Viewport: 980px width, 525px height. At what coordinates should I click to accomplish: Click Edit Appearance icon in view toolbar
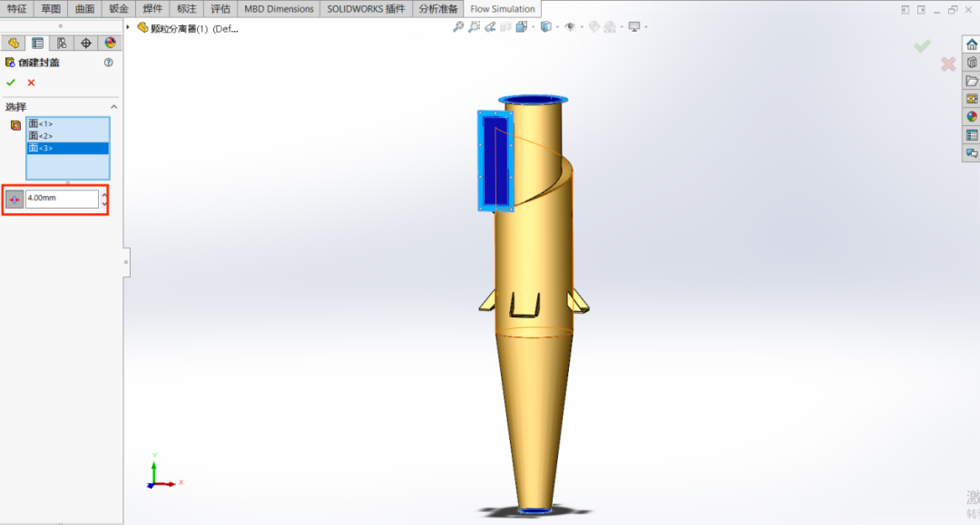click(x=593, y=27)
